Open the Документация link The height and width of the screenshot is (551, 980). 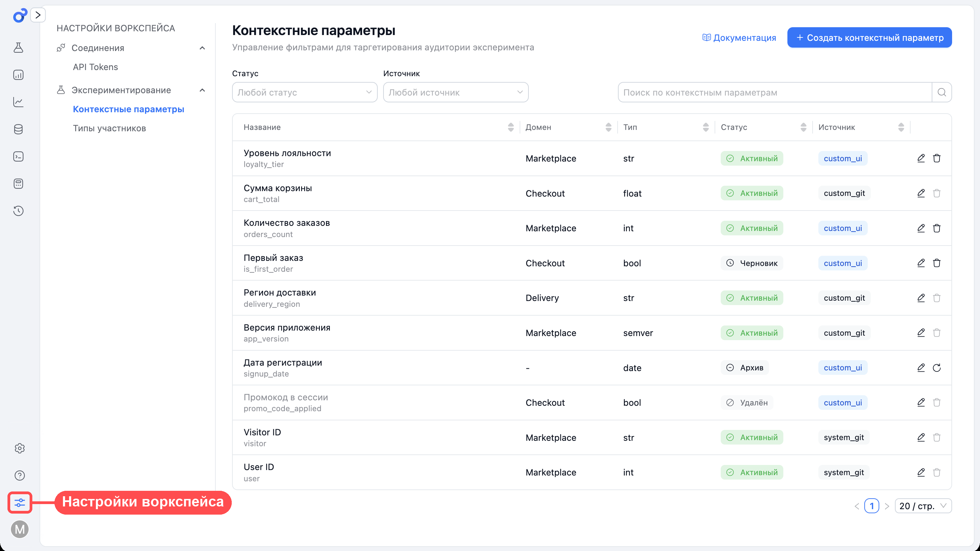(x=739, y=38)
